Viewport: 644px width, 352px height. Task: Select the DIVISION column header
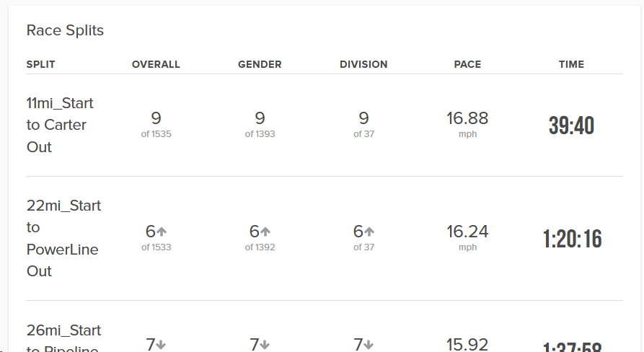click(x=363, y=64)
